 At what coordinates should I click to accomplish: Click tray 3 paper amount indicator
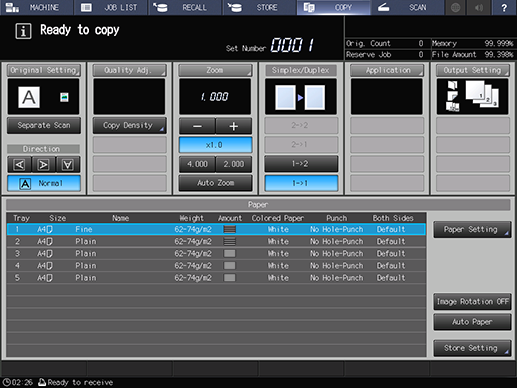click(230, 254)
